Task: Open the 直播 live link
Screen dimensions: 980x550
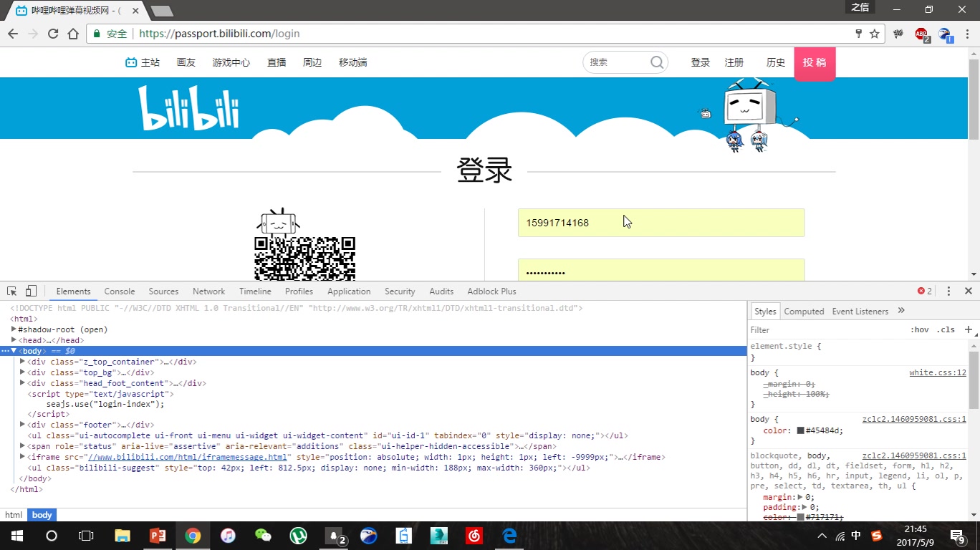Action: coord(277,62)
